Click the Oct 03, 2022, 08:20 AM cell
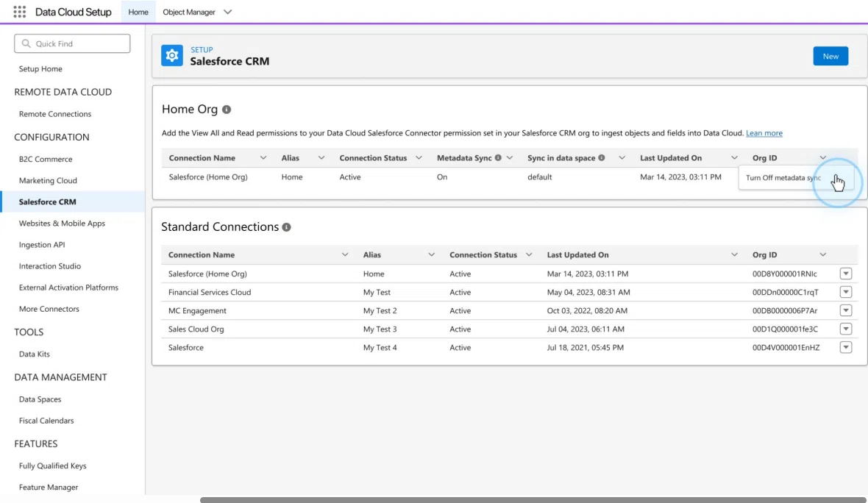 tap(587, 310)
